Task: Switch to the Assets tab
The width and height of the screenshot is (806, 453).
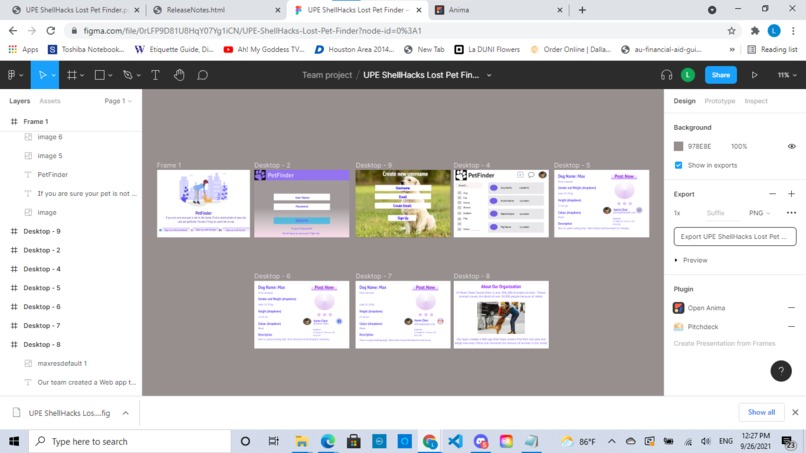Action: 50,101
